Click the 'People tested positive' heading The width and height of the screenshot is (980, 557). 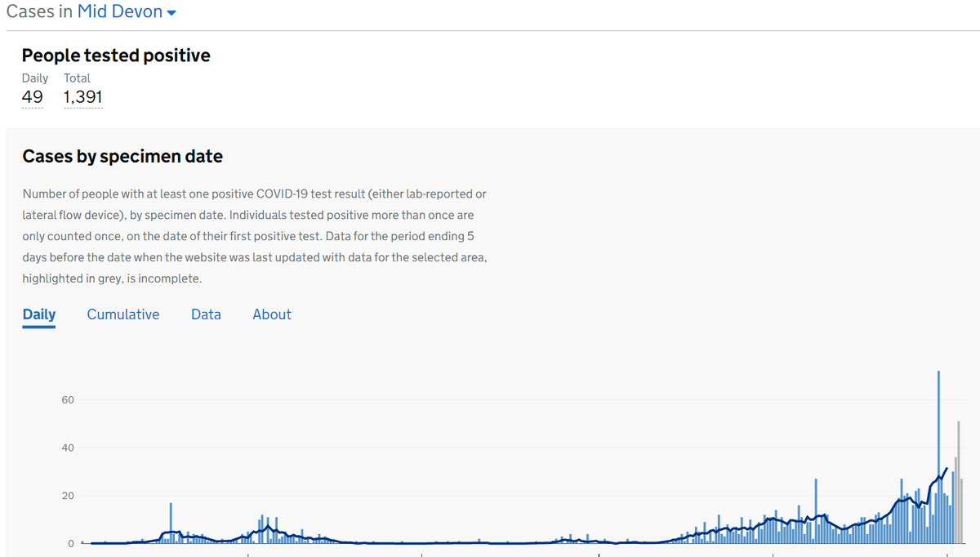point(116,56)
